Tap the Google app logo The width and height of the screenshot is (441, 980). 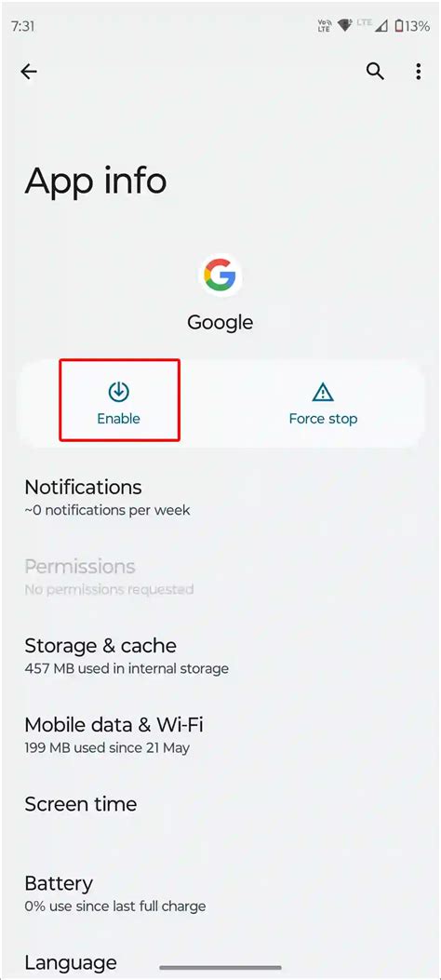click(220, 275)
